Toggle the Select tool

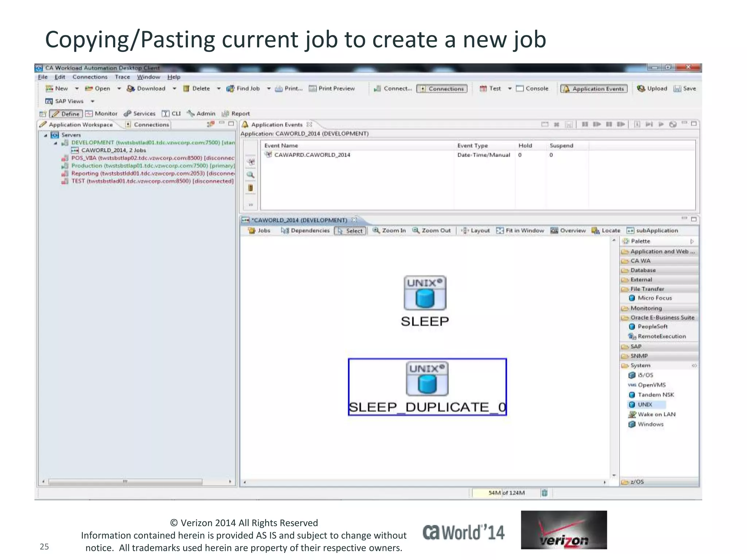tap(351, 231)
